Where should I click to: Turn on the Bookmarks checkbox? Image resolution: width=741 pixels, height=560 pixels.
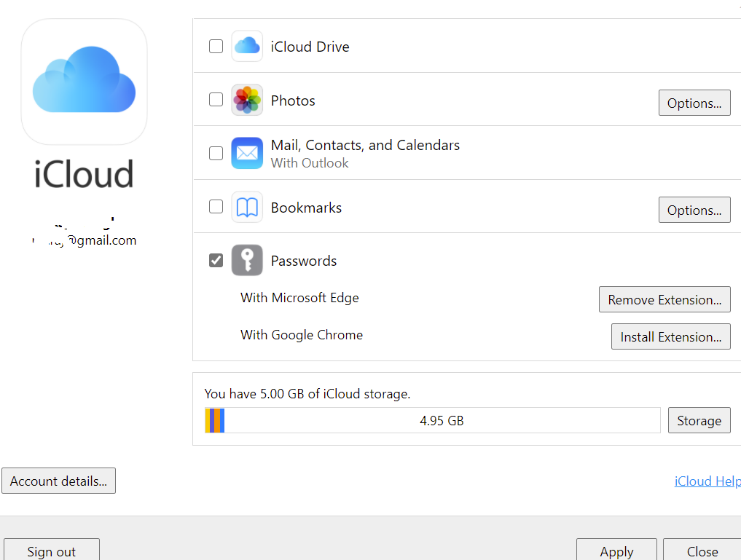click(216, 207)
